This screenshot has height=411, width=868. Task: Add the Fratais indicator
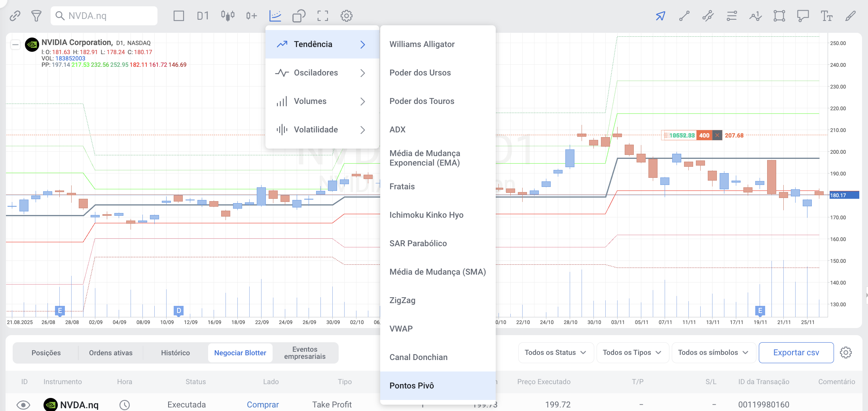point(438,187)
